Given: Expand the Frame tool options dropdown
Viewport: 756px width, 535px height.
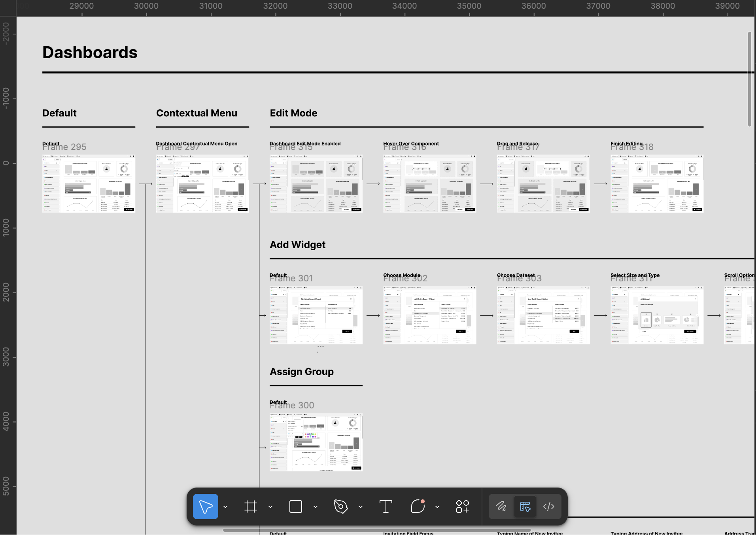Looking at the screenshot, I should click(270, 507).
